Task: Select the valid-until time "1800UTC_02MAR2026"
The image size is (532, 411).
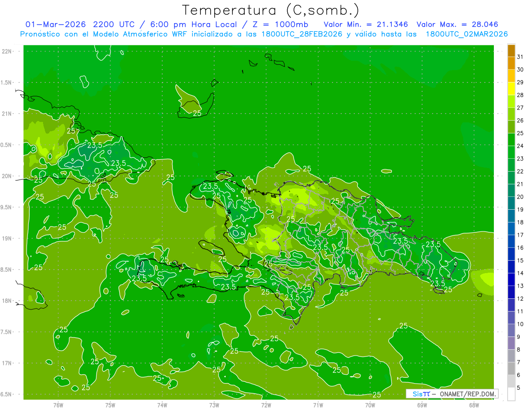Action: click(467, 34)
